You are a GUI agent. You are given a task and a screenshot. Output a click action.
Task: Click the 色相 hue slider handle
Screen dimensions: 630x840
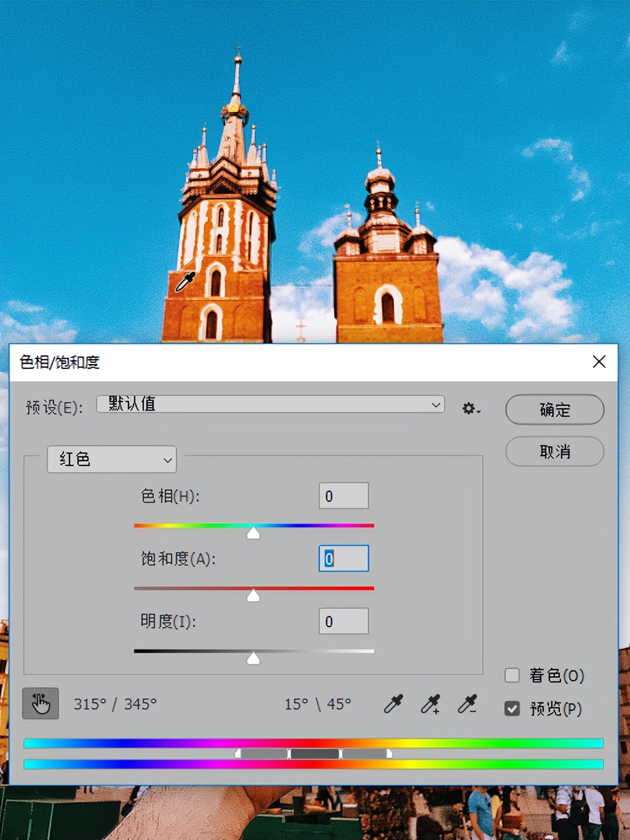[253, 533]
